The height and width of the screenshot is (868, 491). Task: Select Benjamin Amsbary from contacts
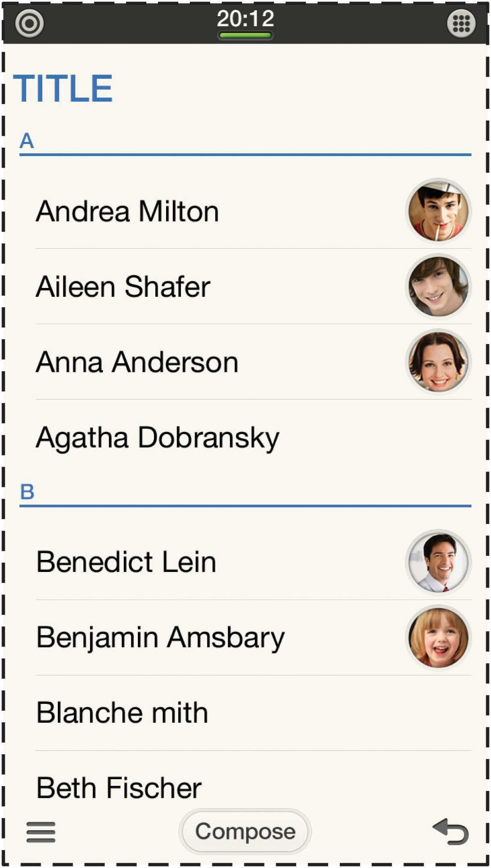160,638
